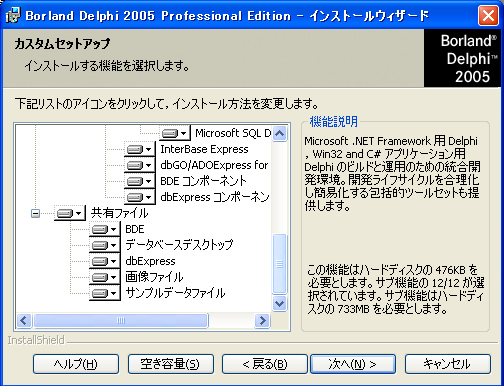The image size is (504, 386).
Task: Open install option dropdown for InterBase Express
Action: 140,149
